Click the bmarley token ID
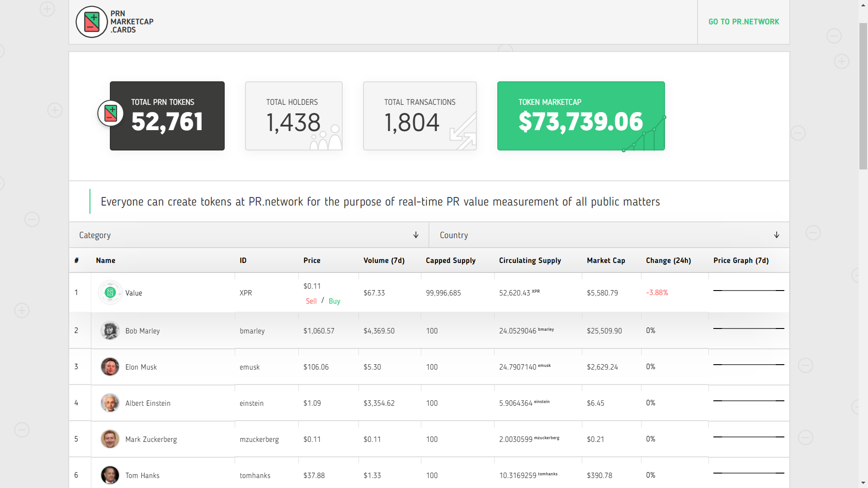 252,331
